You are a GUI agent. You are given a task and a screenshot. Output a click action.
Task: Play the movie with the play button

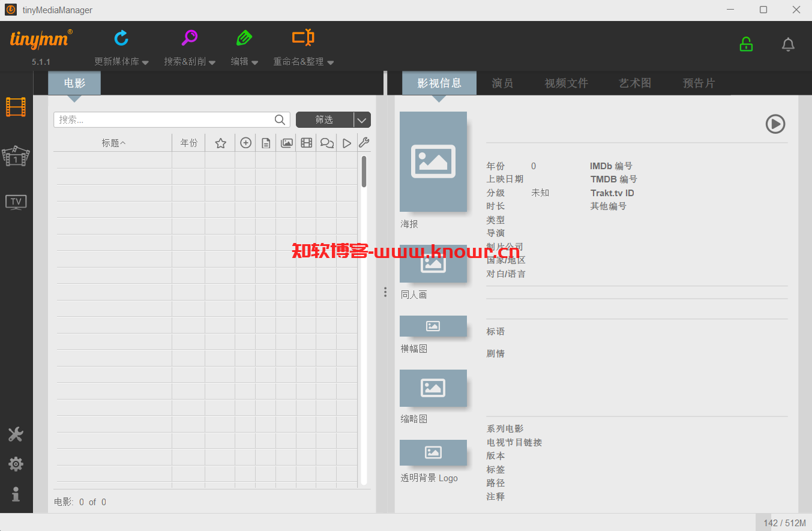click(775, 124)
